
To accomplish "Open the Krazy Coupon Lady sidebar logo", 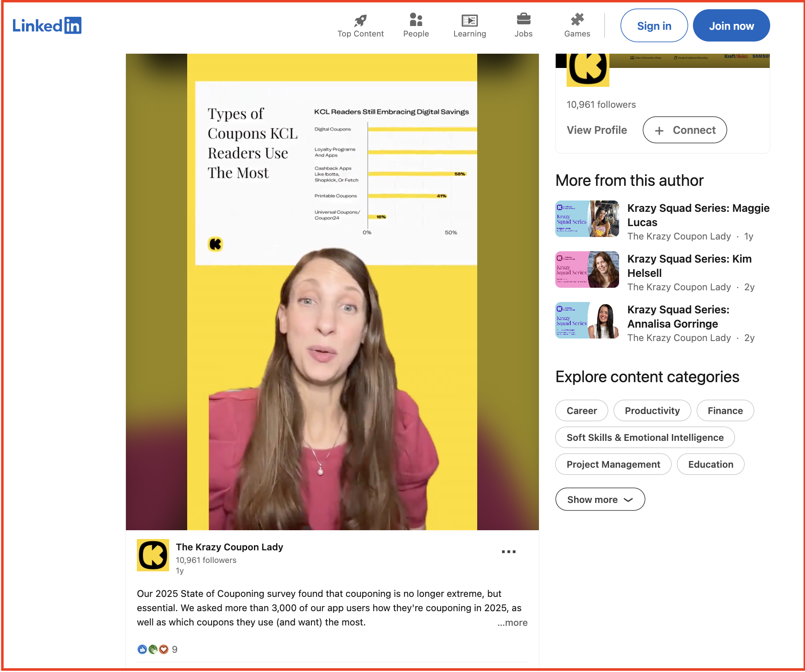I will [x=588, y=70].
